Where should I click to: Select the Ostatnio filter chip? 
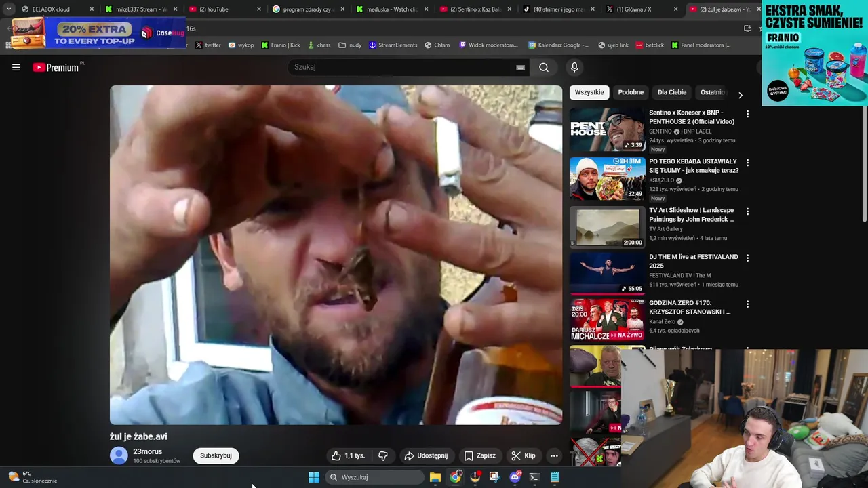click(x=712, y=92)
